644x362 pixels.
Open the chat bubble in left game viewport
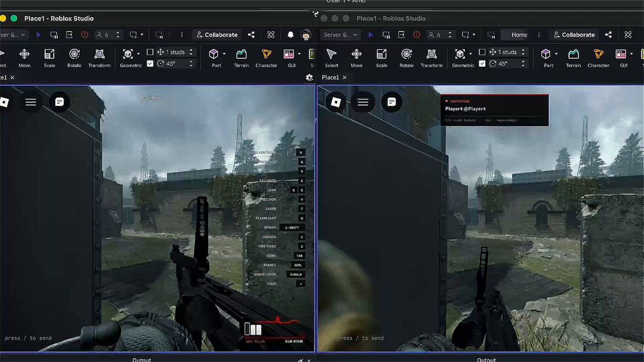pyautogui.click(x=60, y=102)
